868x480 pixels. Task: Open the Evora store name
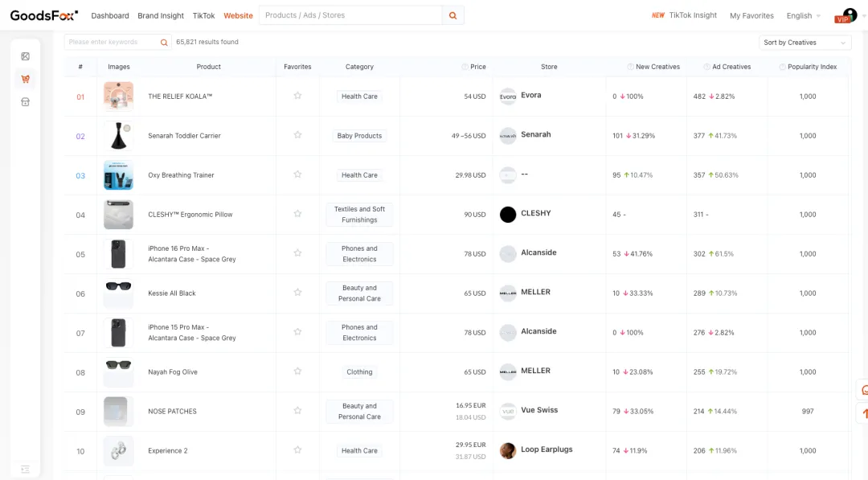tap(531, 95)
